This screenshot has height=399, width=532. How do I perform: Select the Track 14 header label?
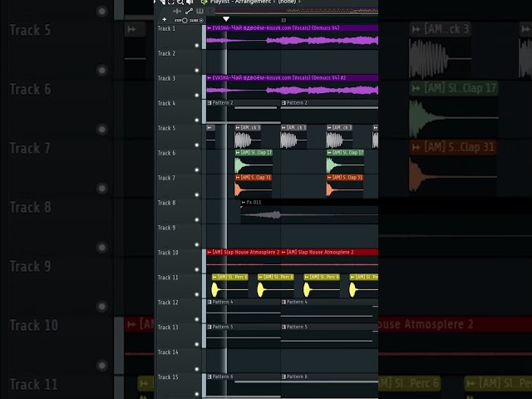[x=168, y=352]
